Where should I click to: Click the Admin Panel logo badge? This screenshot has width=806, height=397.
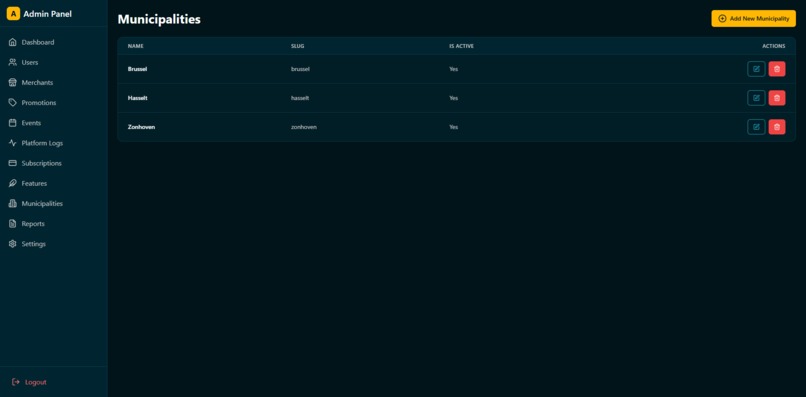click(13, 14)
